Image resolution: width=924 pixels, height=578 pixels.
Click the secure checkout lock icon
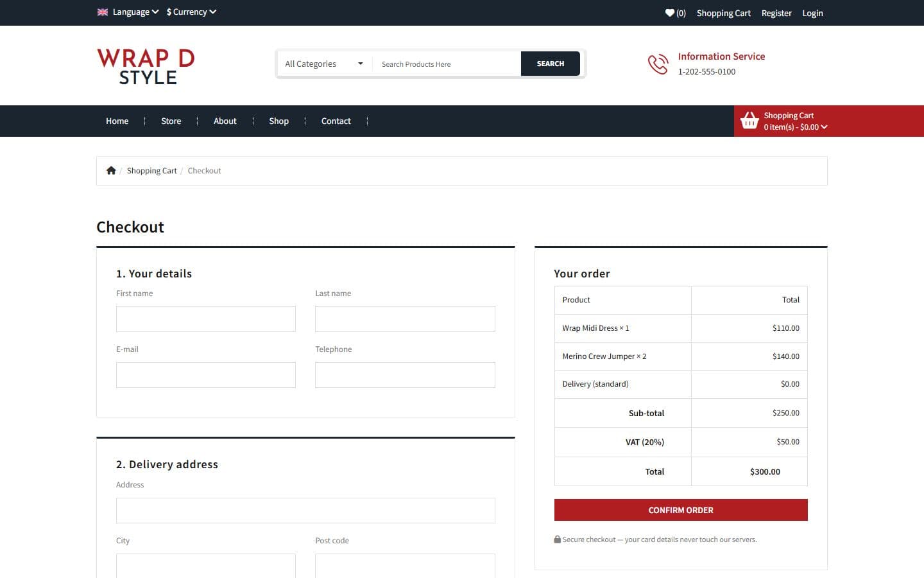coord(558,539)
